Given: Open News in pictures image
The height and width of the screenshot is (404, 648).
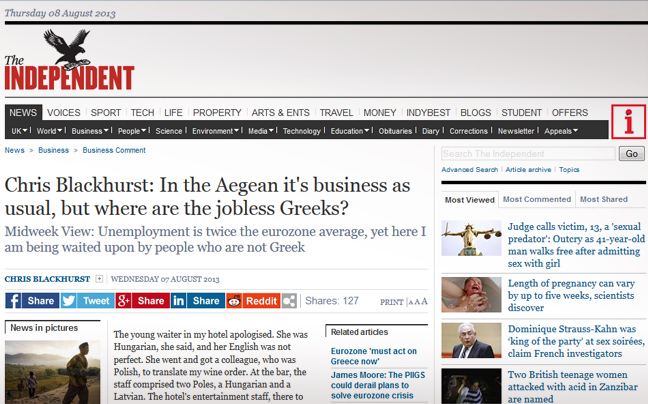Looking at the screenshot, I should pos(52,372).
